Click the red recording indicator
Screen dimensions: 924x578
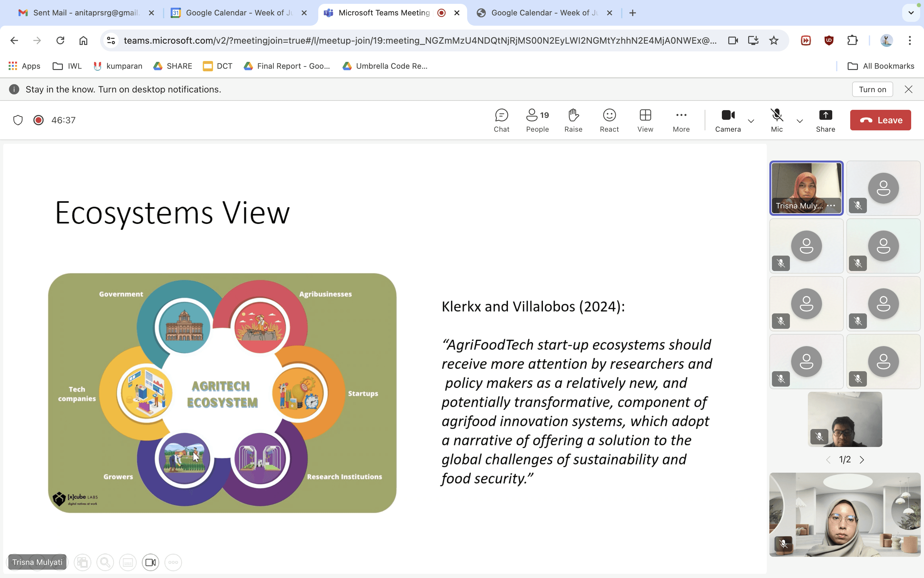tap(38, 120)
